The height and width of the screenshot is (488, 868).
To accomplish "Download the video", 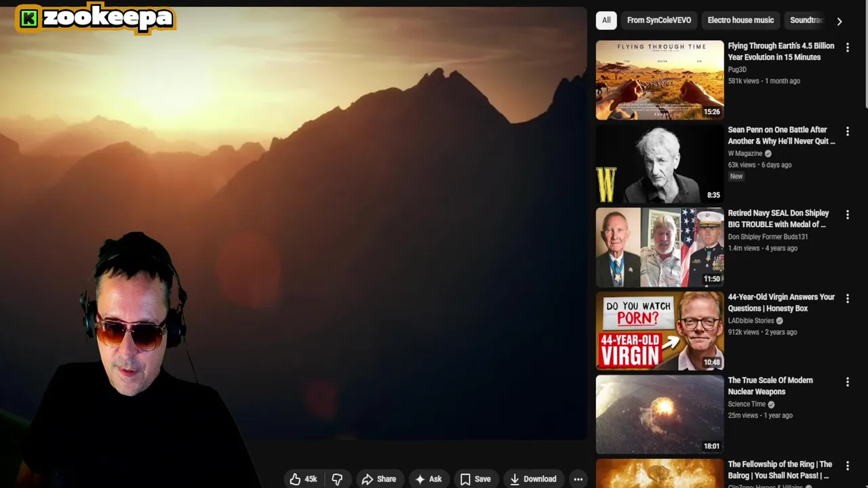I will [x=533, y=479].
